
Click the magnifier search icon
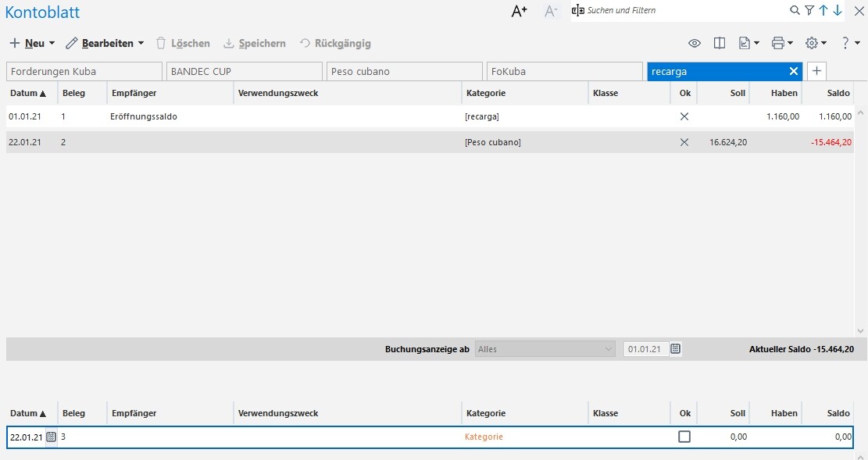795,10
